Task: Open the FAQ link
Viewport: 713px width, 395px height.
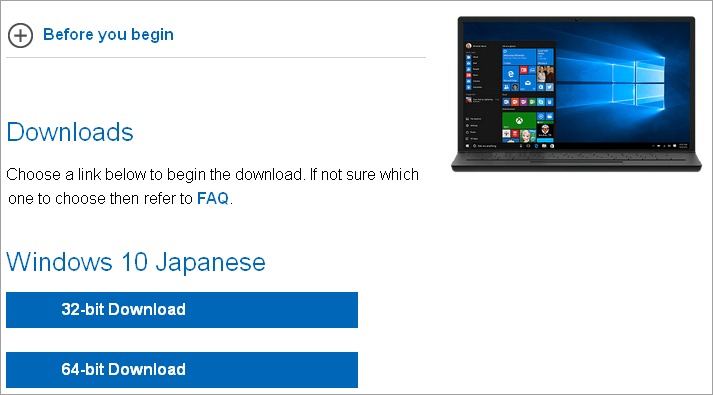Action: [x=212, y=199]
